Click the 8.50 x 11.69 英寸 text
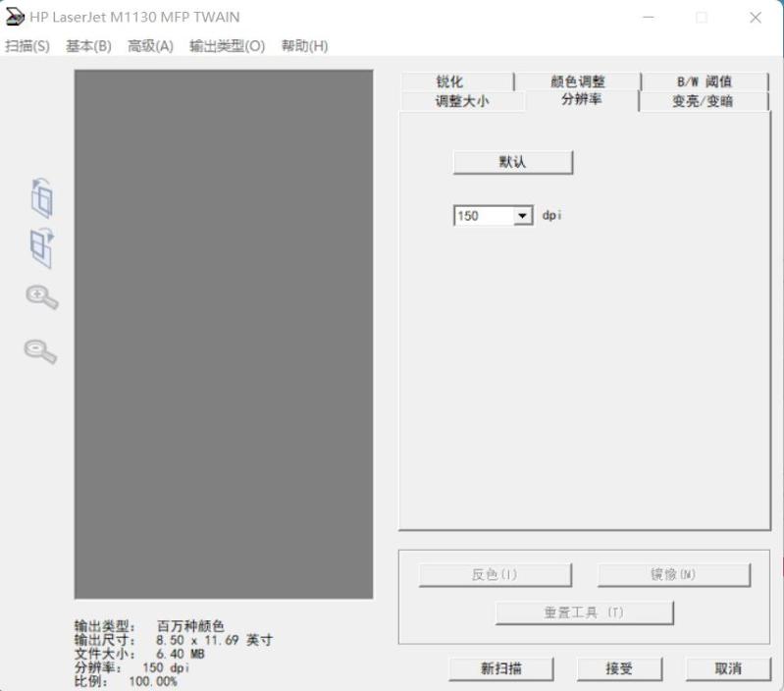Image resolution: width=784 pixels, height=691 pixels. coord(214,640)
